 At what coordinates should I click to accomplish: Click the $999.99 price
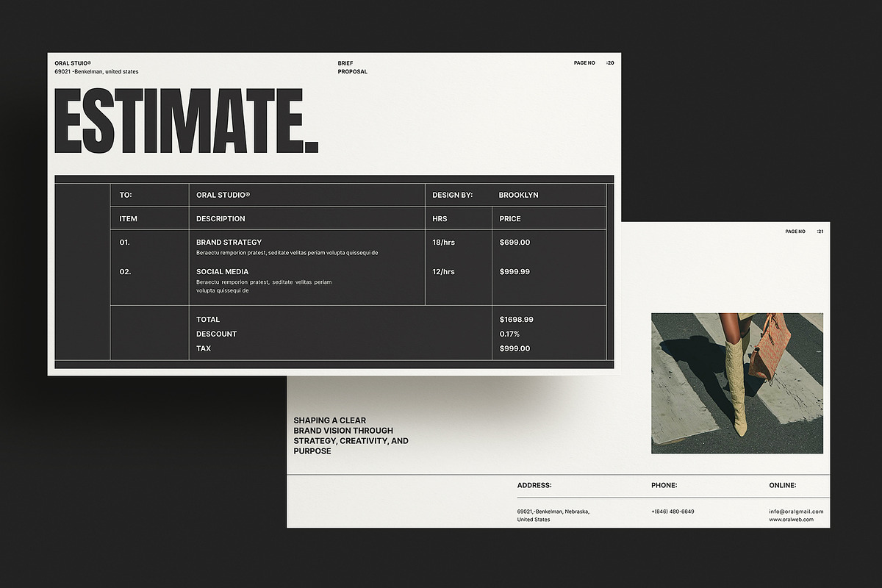(514, 272)
